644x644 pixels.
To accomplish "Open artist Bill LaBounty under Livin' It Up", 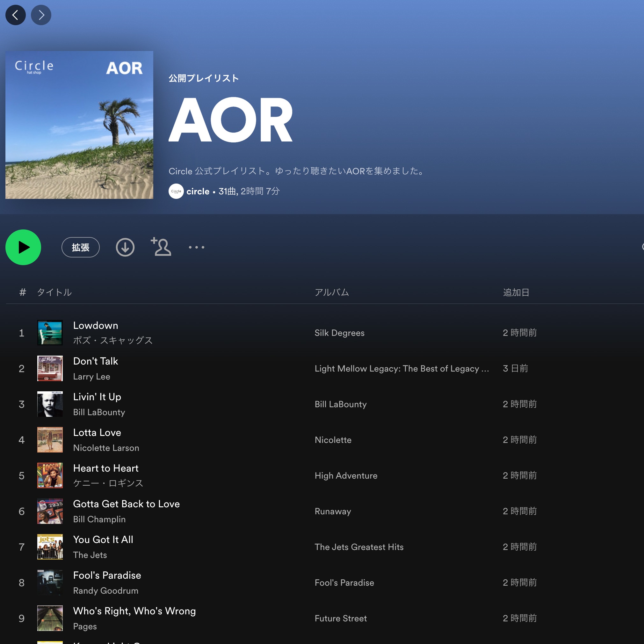I will (x=99, y=412).
